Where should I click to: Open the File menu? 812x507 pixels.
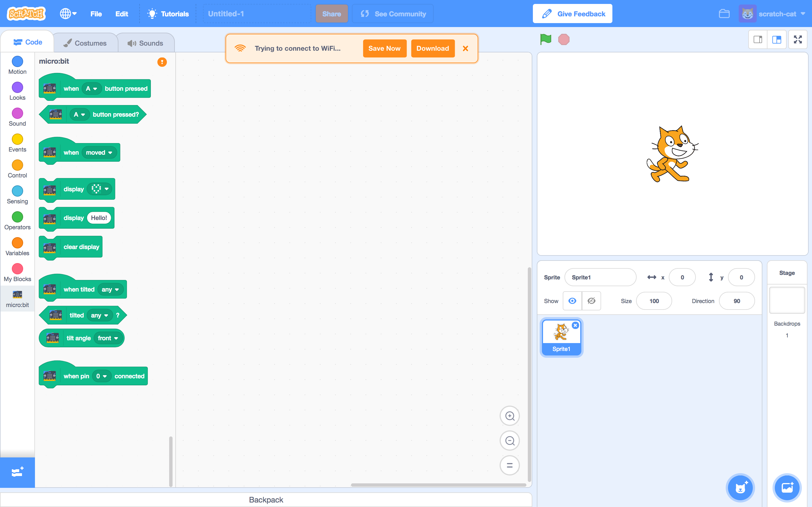tap(96, 14)
